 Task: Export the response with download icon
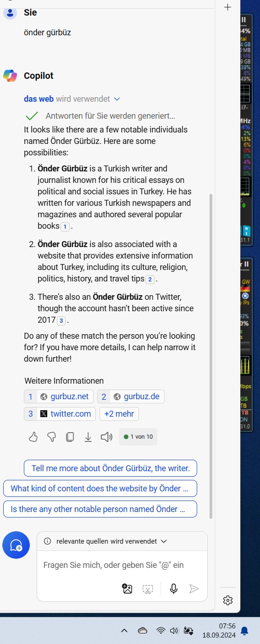pyautogui.click(x=88, y=437)
